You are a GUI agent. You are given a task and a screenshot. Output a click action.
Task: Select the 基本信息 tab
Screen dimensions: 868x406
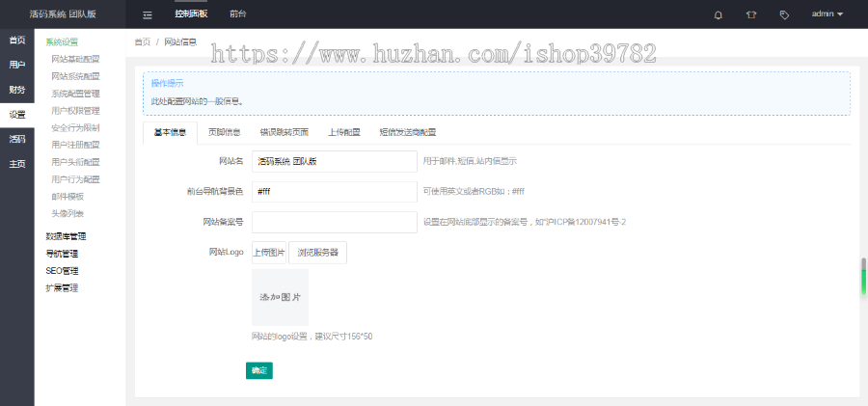170,133
